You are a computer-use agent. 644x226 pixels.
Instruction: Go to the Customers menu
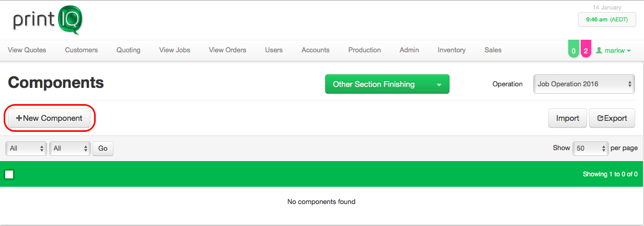[82, 50]
